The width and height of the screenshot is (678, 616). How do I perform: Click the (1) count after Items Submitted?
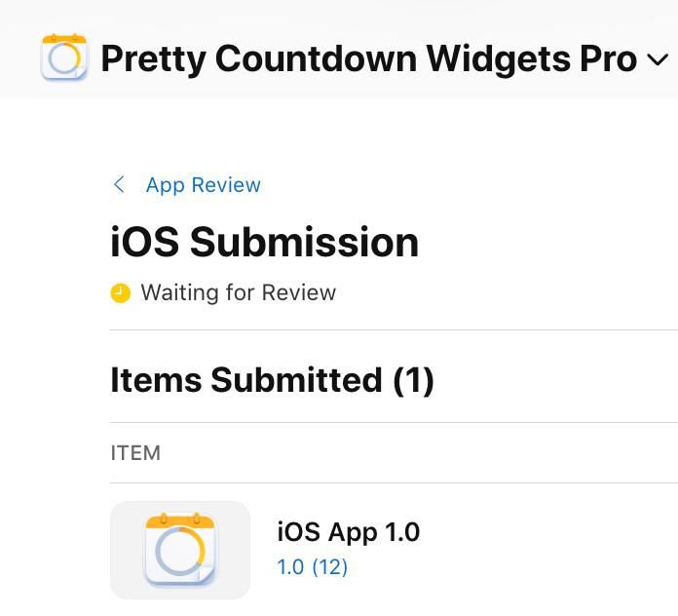[413, 379]
